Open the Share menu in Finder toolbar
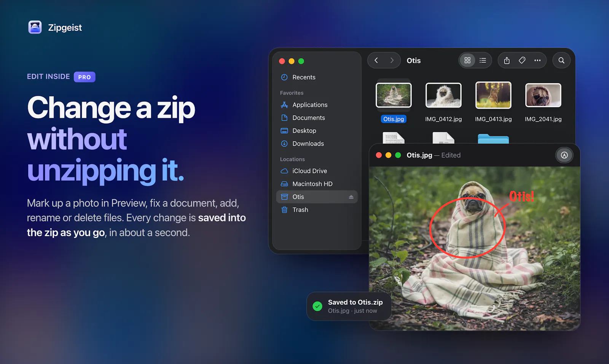 [x=507, y=60]
